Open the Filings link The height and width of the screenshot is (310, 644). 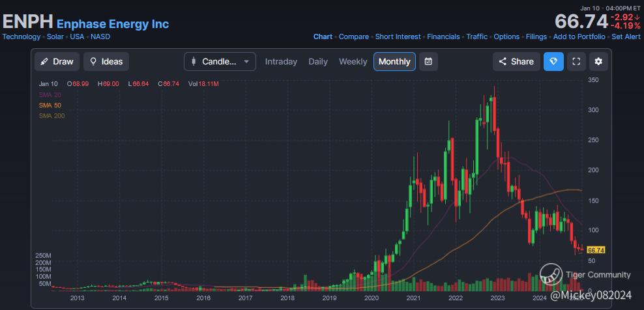(536, 36)
